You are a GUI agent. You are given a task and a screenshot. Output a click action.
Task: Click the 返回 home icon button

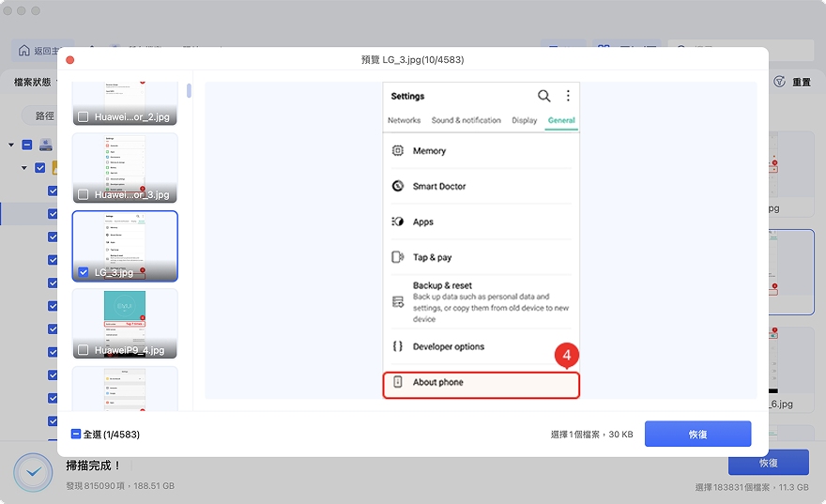click(25, 50)
